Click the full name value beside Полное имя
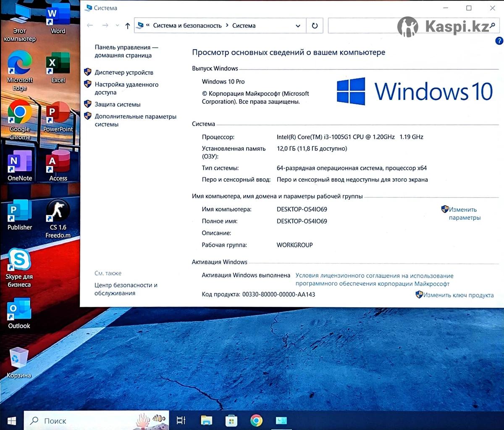Screen dimensions: 504x430 tap(302, 221)
